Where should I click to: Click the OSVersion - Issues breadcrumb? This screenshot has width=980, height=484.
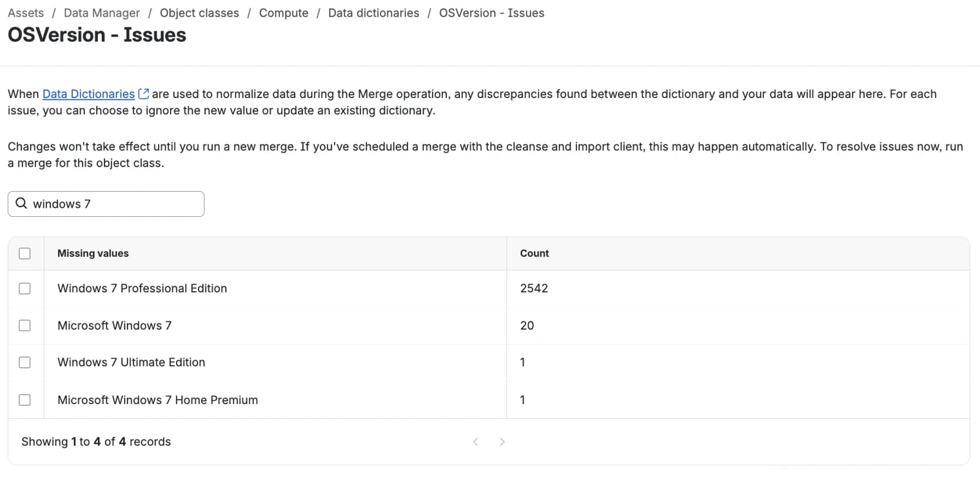491,13
